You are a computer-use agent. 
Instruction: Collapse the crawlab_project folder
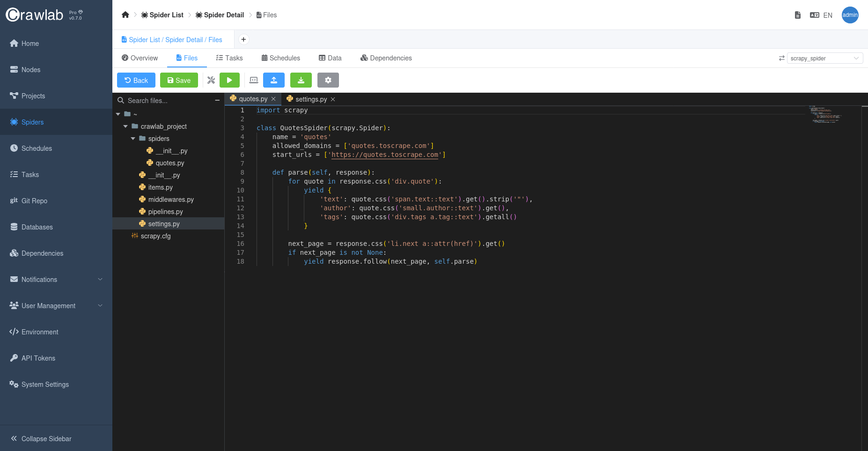(x=125, y=126)
